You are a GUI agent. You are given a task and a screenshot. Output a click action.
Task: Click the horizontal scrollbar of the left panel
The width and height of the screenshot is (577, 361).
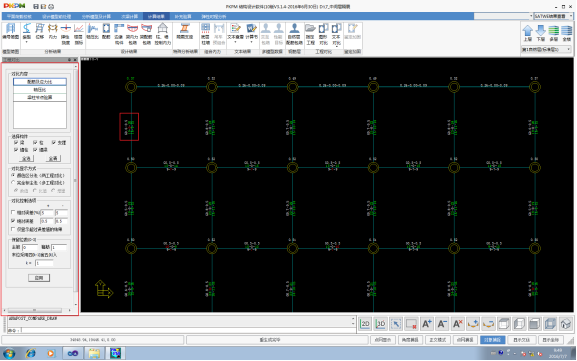[x=37, y=310]
